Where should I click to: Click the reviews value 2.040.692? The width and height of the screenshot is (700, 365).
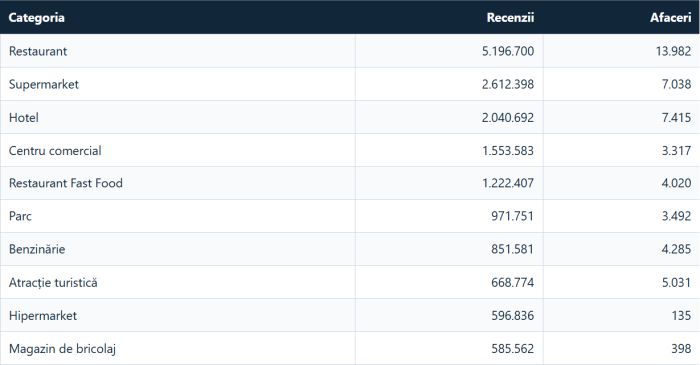pos(508,117)
